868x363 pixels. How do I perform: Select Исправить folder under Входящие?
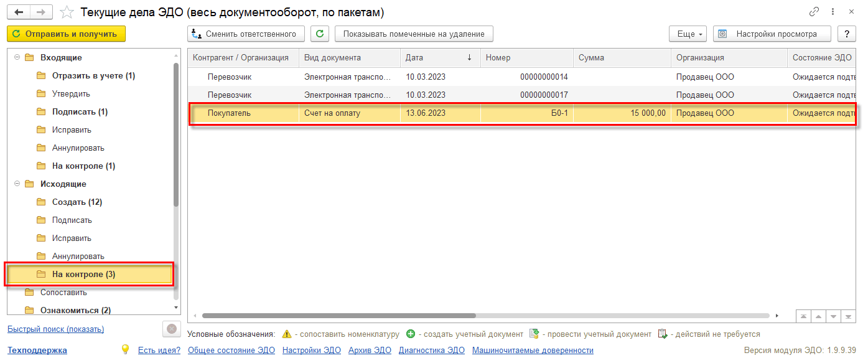tap(72, 130)
